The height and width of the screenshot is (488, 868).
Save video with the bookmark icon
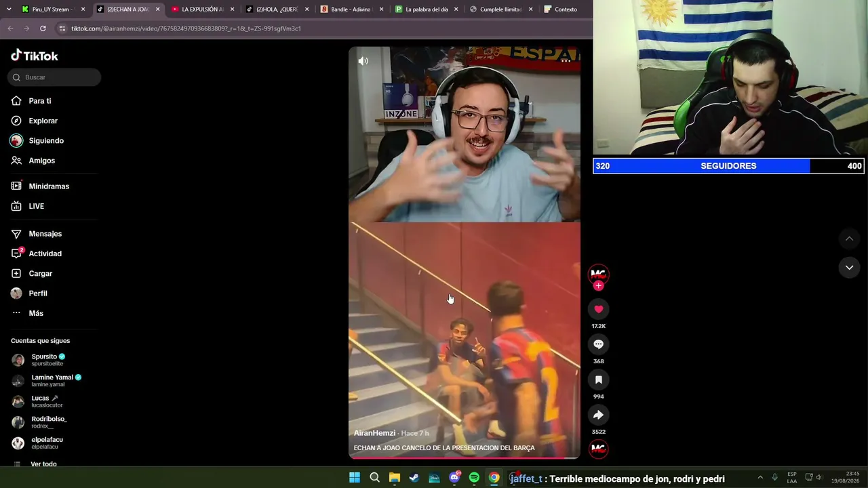tap(598, 380)
